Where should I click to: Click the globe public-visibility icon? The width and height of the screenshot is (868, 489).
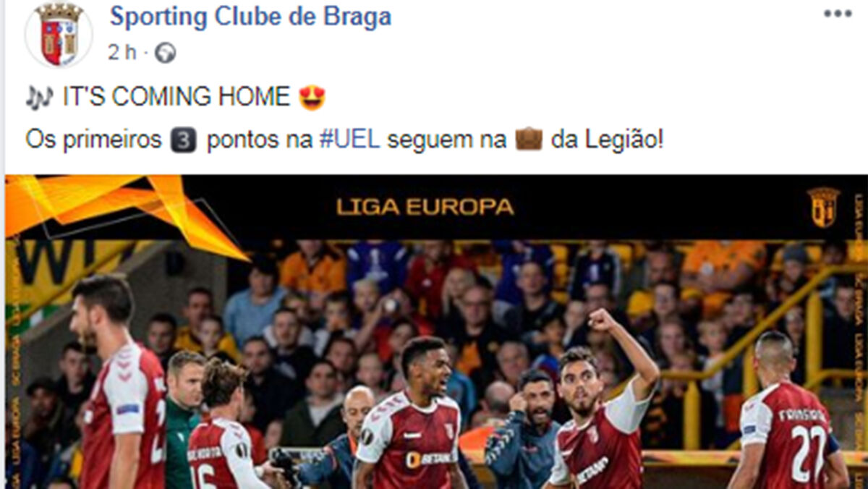pos(165,53)
